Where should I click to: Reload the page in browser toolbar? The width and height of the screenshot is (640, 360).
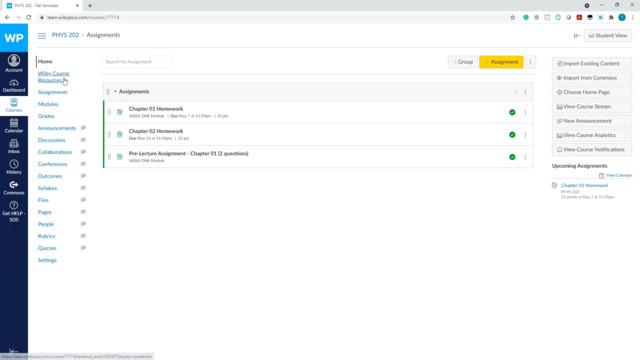click(x=29, y=18)
